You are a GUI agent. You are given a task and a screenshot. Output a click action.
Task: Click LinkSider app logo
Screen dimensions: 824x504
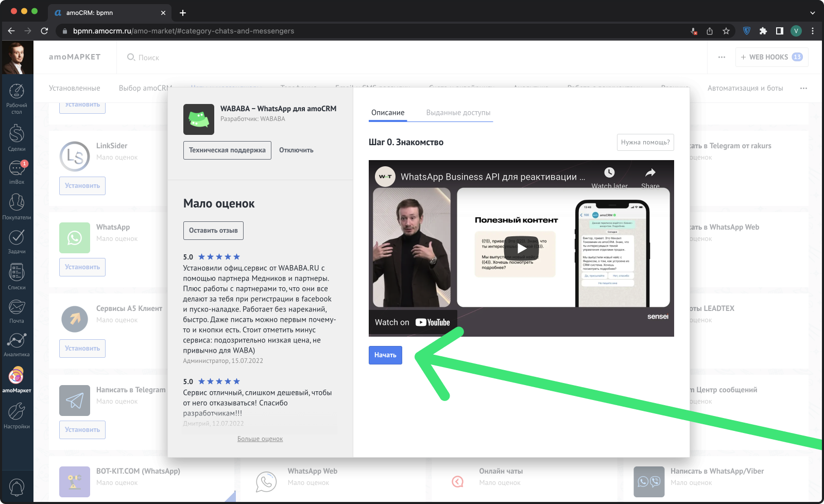[x=75, y=157]
